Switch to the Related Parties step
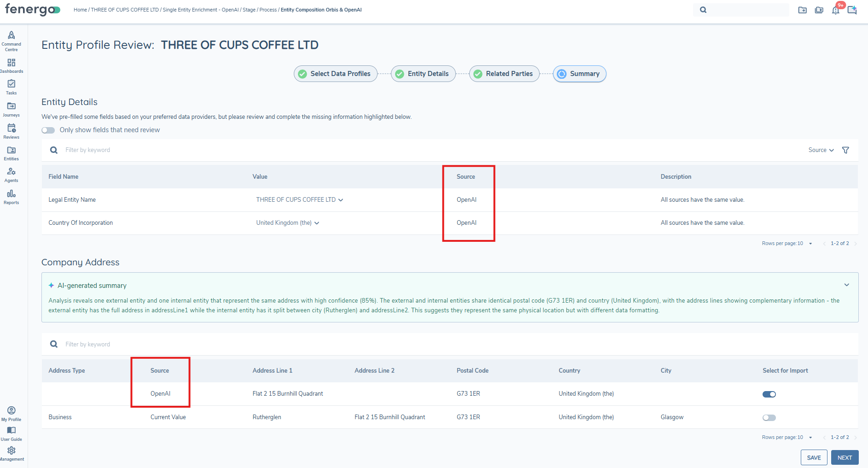This screenshot has height=468, width=868. 504,73
